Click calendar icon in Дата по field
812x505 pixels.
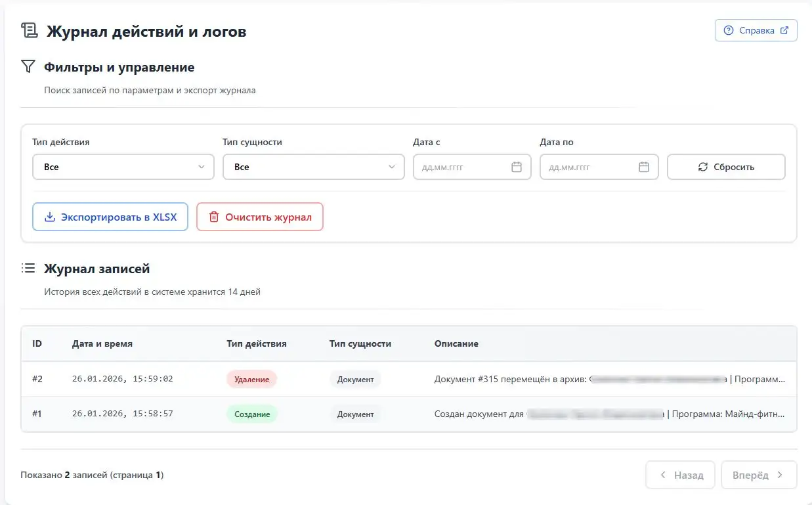click(644, 167)
